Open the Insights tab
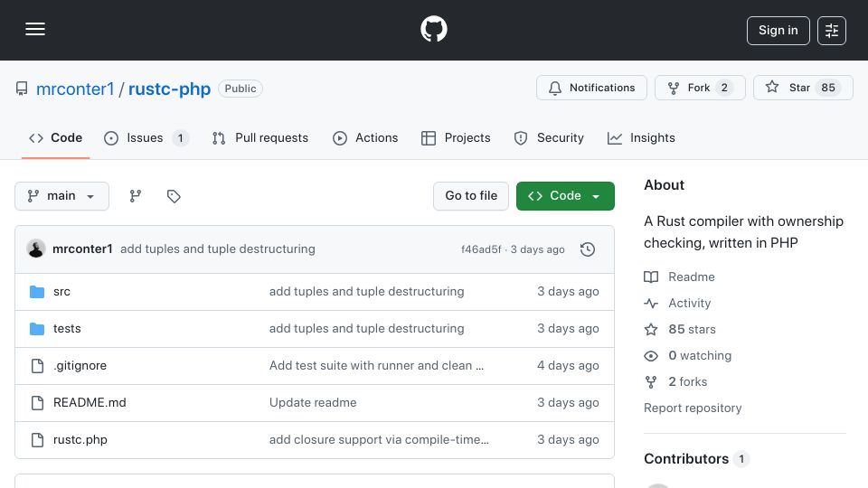Image resolution: width=868 pixels, height=488 pixels. coord(641,137)
